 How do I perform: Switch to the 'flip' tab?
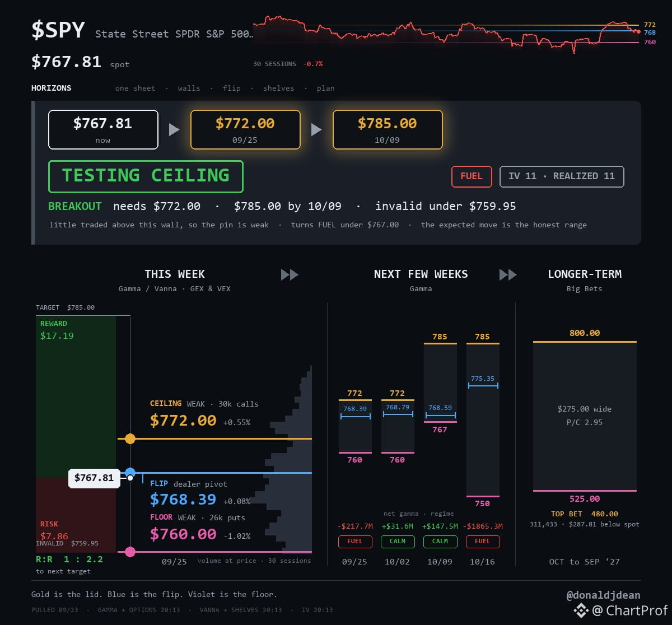pos(231,88)
